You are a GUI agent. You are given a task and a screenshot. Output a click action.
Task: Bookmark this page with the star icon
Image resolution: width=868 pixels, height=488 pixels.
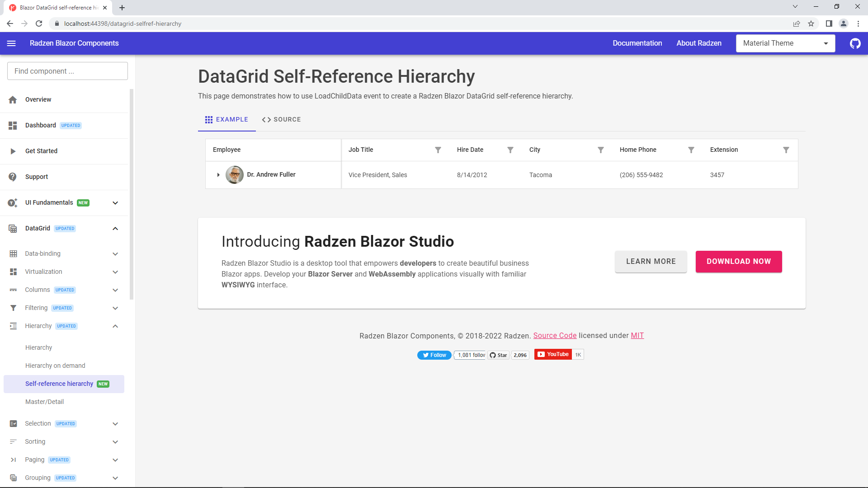coord(811,23)
